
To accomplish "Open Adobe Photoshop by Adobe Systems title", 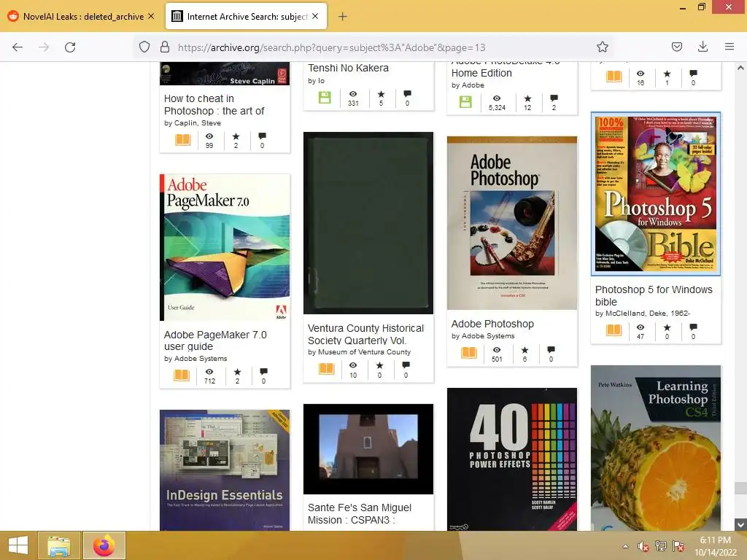I will 492,324.
